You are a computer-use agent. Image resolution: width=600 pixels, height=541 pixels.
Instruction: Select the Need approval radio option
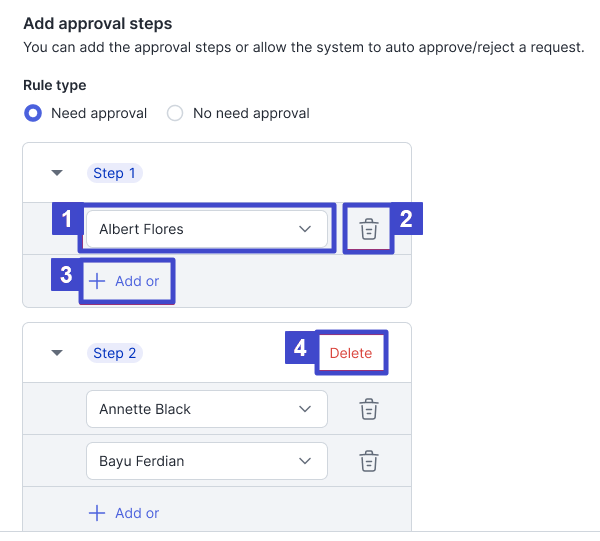(33, 113)
